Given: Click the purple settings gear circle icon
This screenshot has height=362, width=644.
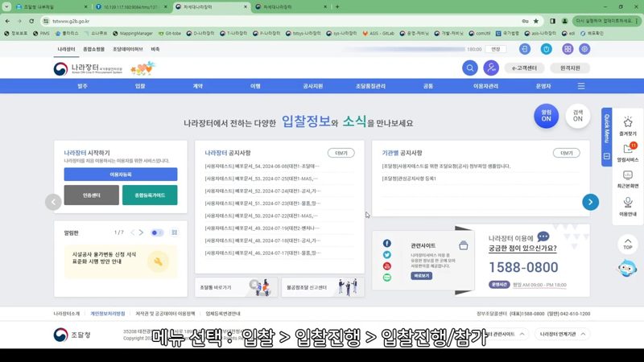Looking at the screenshot, I should [x=584, y=49].
